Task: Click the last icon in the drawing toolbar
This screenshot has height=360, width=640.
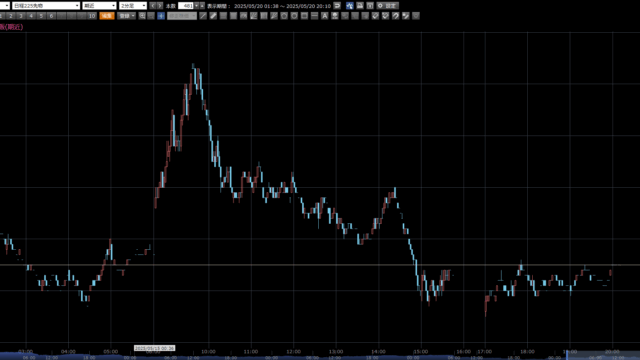Action: pos(416,16)
